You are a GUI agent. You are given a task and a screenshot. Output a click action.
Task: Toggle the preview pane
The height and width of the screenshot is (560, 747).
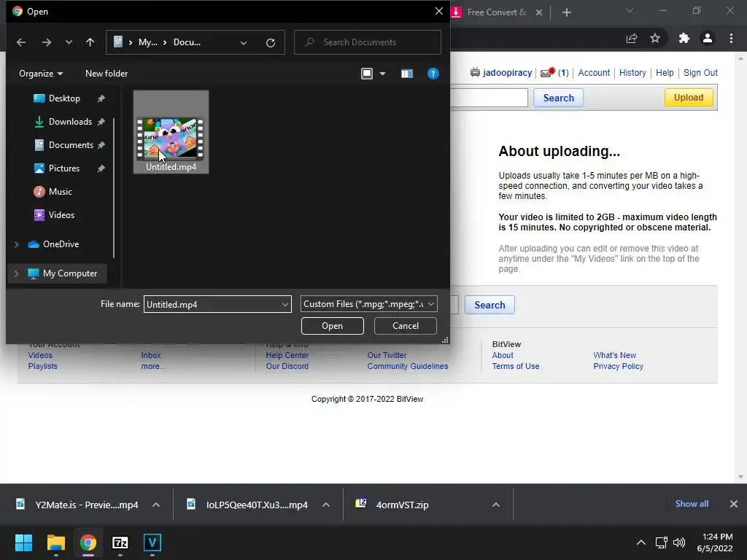tap(406, 74)
